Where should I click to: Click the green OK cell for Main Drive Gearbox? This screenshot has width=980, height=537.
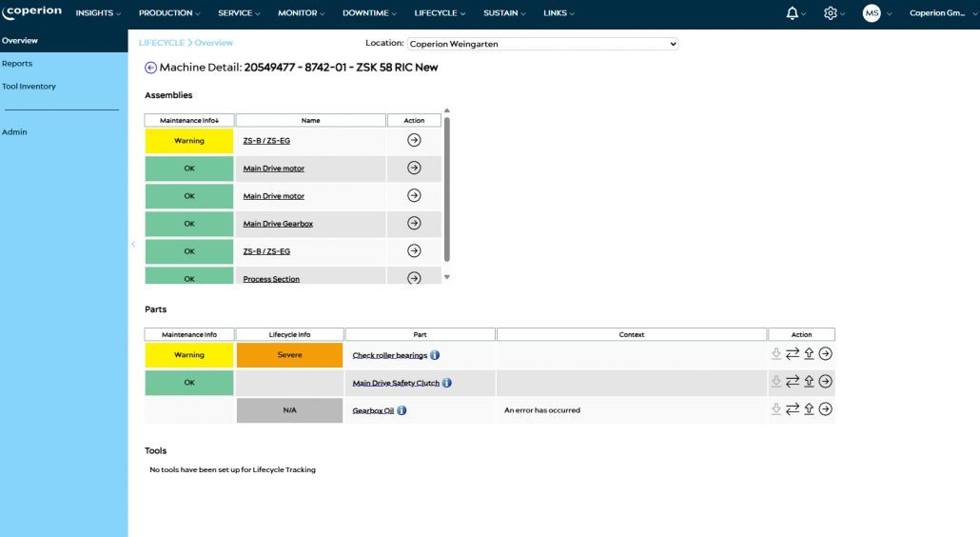coord(189,224)
